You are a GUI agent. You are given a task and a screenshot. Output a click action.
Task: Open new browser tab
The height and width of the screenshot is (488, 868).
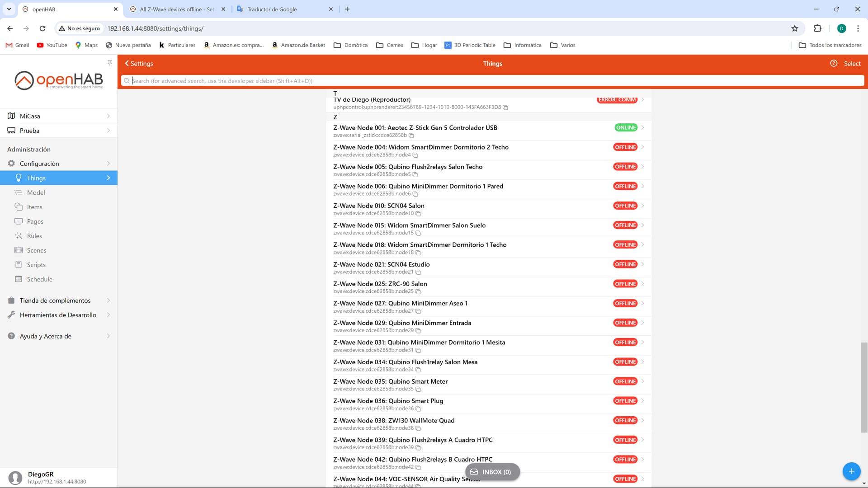[x=347, y=9]
